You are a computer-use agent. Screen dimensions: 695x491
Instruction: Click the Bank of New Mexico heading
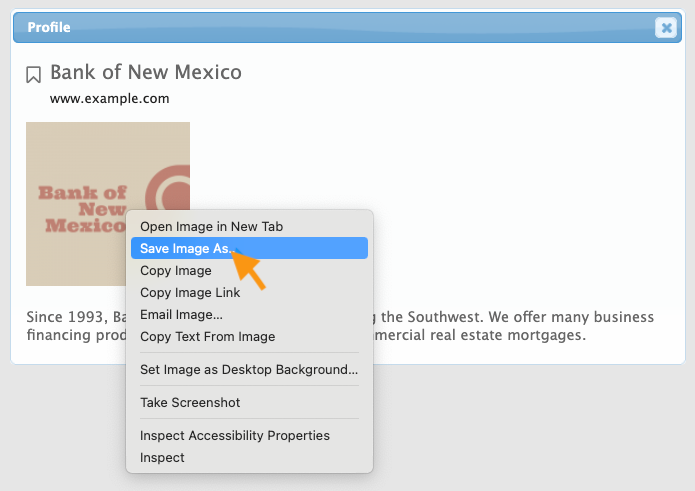[x=146, y=72]
